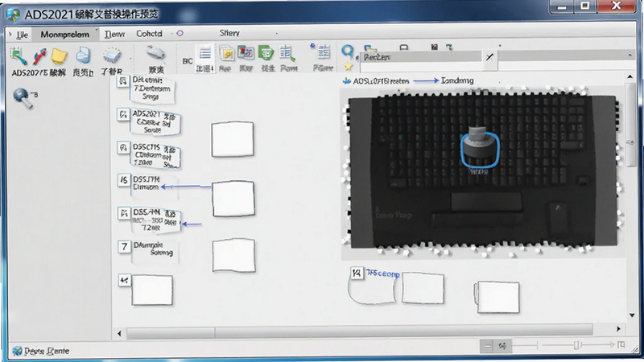The image size is (644, 362).
Task: Click the yellow star favorite icon
Action: point(349,66)
